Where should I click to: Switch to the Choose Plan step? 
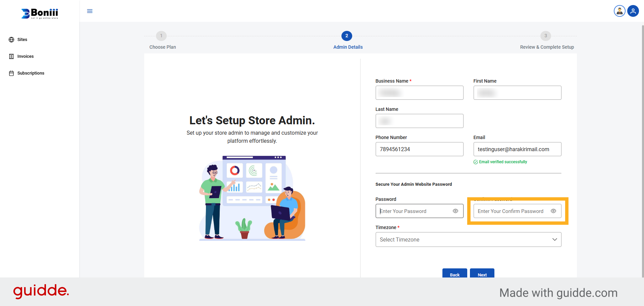tap(161, 36)
